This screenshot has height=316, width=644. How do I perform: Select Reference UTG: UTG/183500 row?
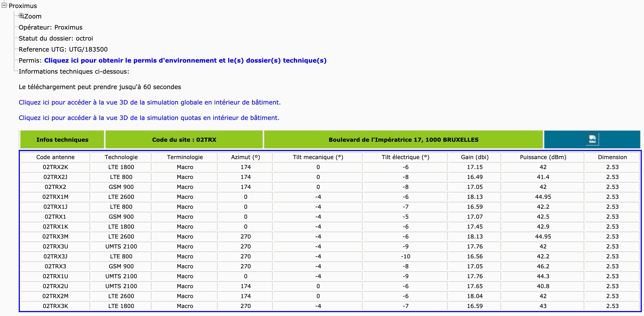coord(63,49)
